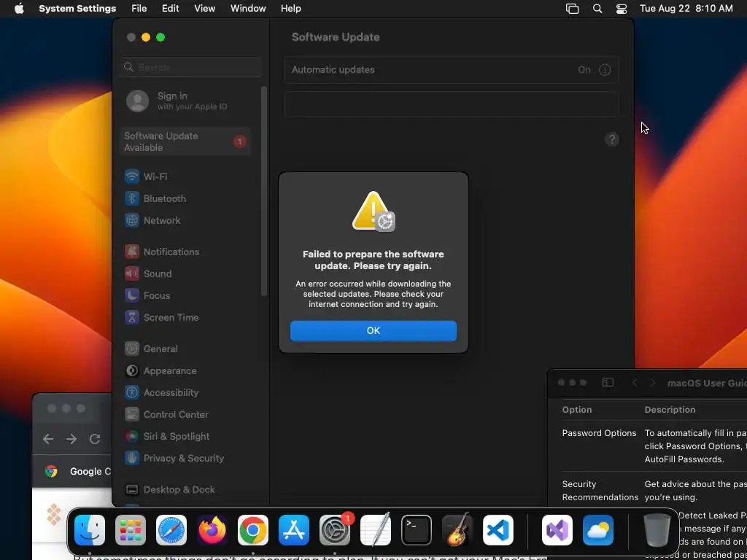Open Visual Studio Code from Dock
The height and width of the screenshot is (560, 747).
tap(498, 530)
